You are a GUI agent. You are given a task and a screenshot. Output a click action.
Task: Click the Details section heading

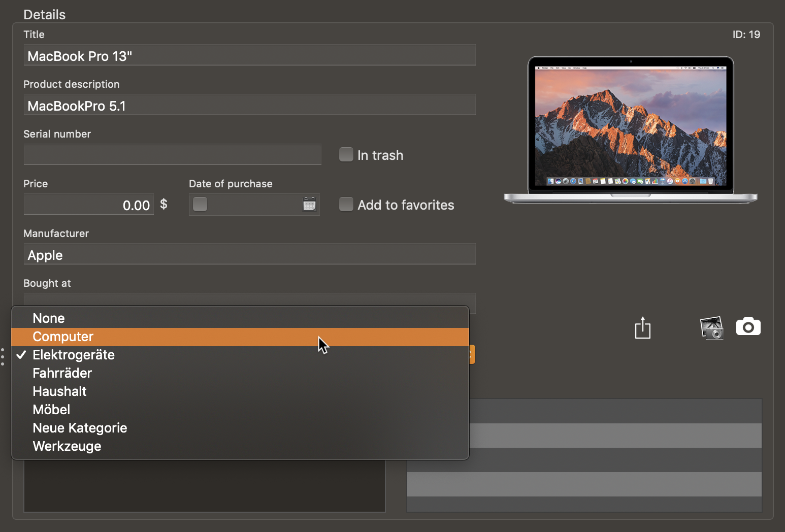coord(45,14)
